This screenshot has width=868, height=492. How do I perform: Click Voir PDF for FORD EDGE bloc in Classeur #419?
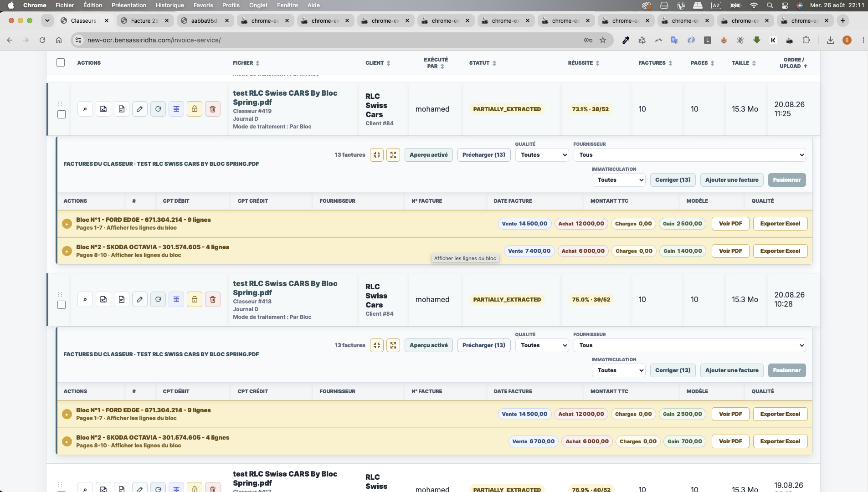pyautogui.click(x=730, y=224)
